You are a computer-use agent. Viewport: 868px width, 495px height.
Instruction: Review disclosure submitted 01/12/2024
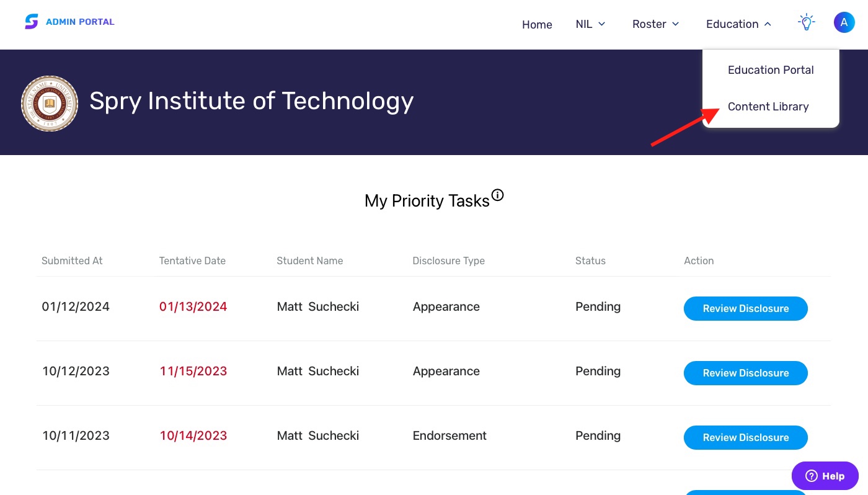(745, 308)
